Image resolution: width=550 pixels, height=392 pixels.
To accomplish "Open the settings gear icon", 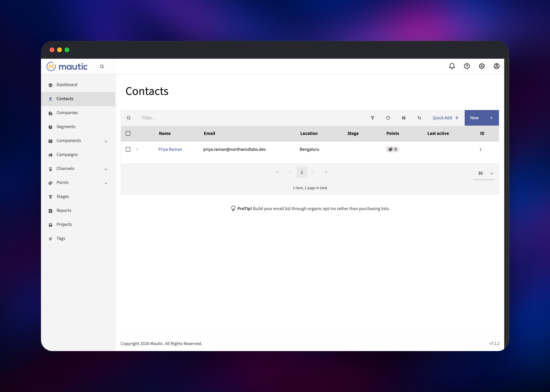I will click(482, 66).
